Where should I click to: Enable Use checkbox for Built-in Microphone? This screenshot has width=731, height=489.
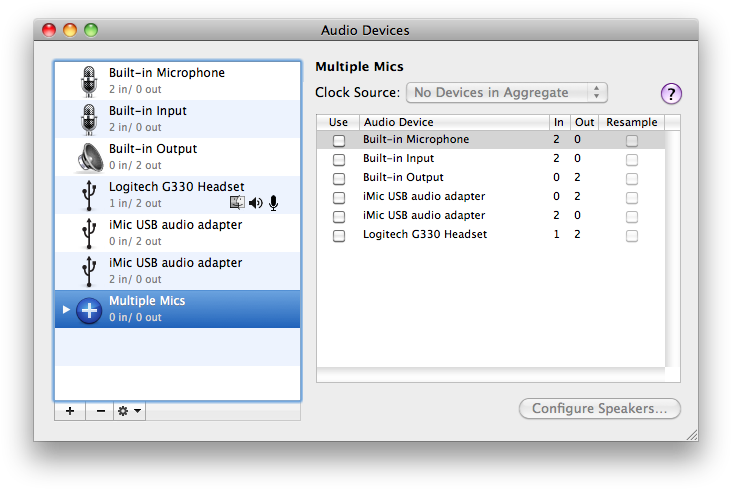click(x=339, y=140)
